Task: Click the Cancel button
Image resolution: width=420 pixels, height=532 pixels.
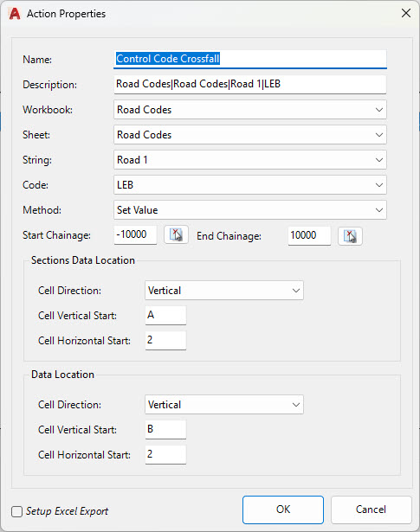Action: pos(372,510)
